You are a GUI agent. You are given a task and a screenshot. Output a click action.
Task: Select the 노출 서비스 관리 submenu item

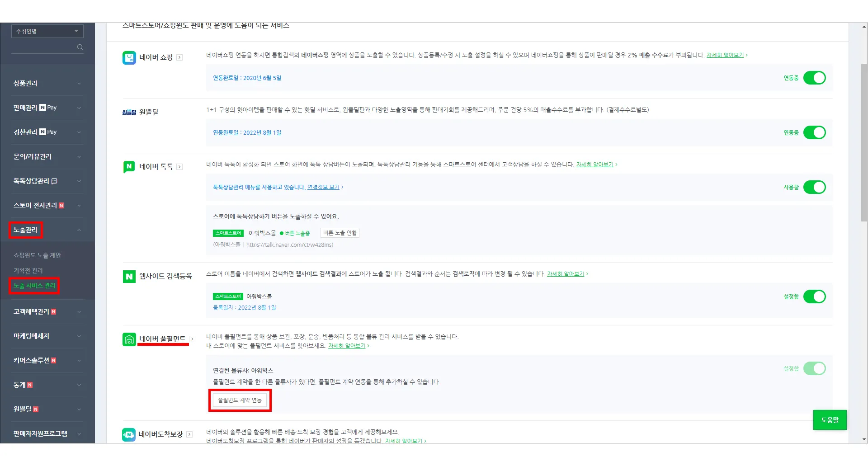point(34,286)
